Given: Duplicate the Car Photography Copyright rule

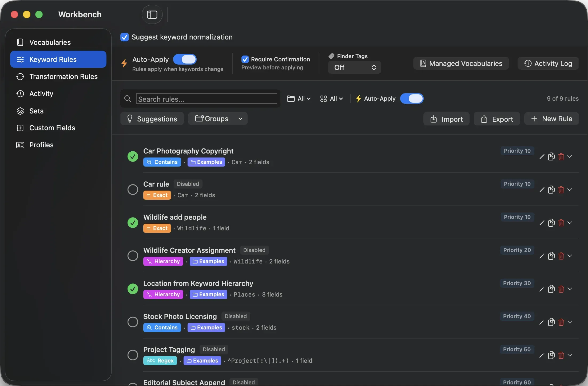Looking at the screenshot, I should pyautogui.click(x=551, y=157).
